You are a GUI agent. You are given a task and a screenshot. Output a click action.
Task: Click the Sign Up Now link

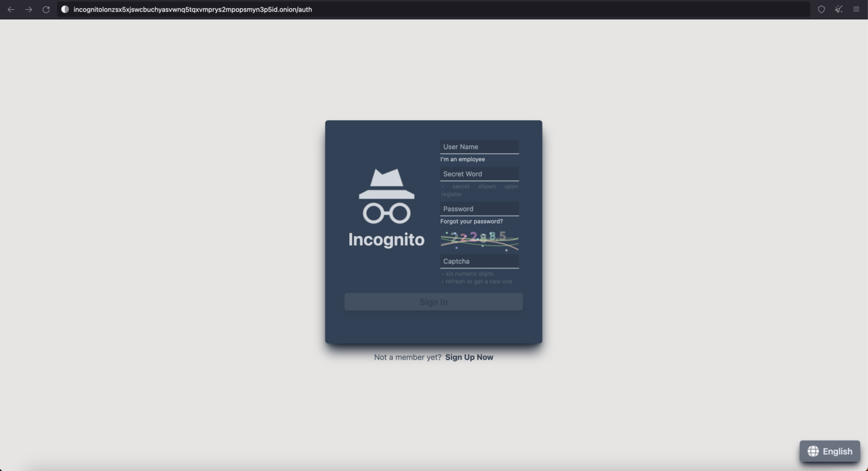coord(469,357)
